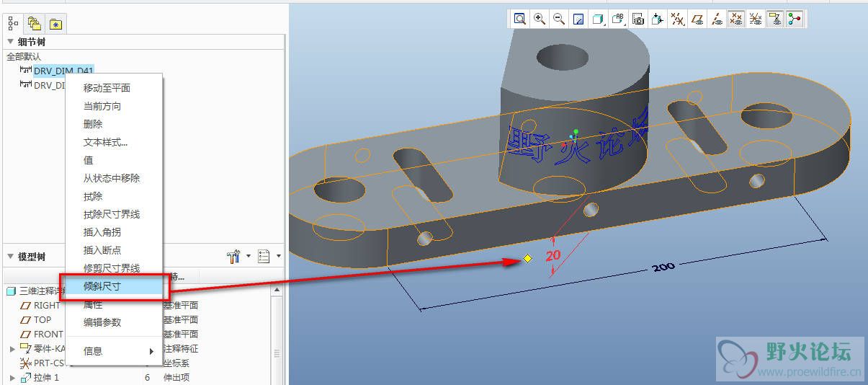The width and height of the screenshot is (868, 385).
Task: Click the Zoom In magnifier icon
Action: [539, 19]
